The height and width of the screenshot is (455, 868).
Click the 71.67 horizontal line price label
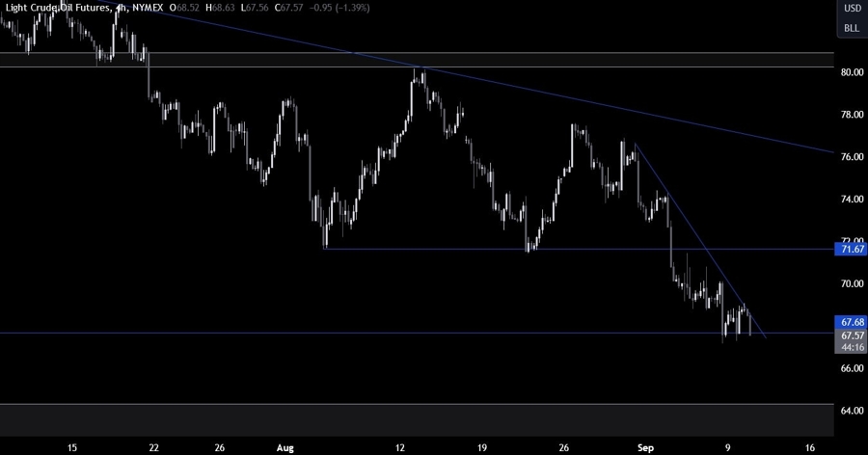pyautogui.click(x=851, y=249)
